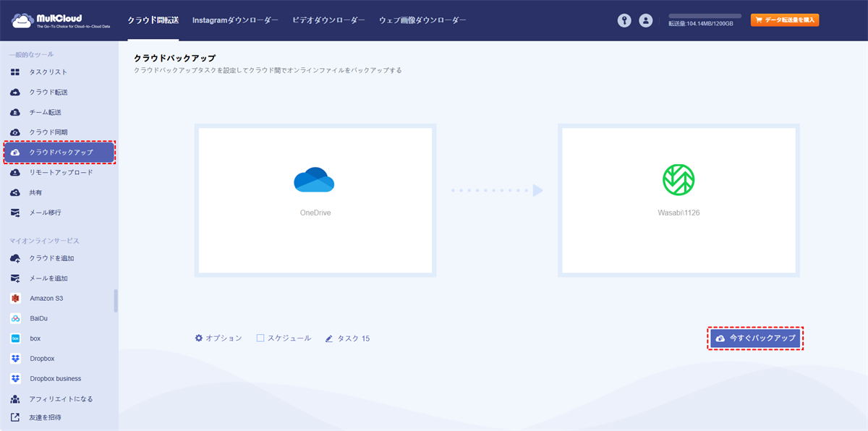Open ビデオダウンローダー tab
The height and width of the screenshot is (431, 868).
pyautogui.click(x=328, y=21)
